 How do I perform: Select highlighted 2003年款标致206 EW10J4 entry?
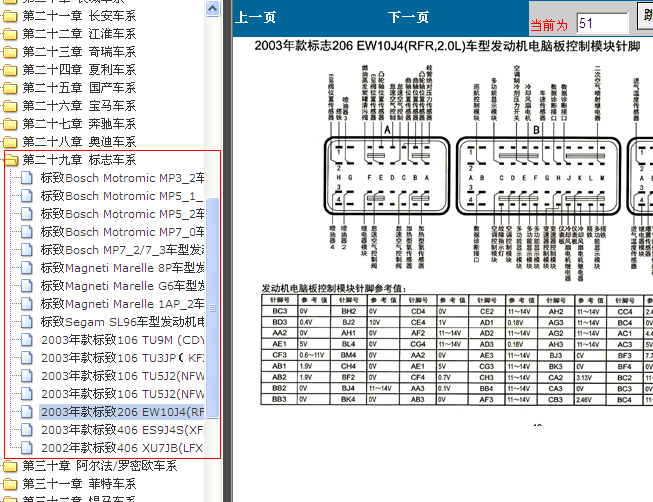122,412
